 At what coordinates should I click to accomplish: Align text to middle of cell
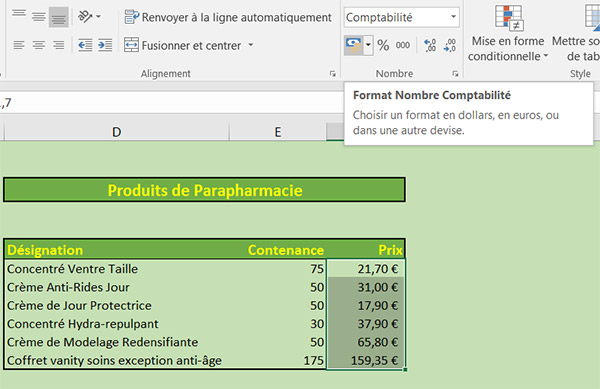(x=39, y=17)
